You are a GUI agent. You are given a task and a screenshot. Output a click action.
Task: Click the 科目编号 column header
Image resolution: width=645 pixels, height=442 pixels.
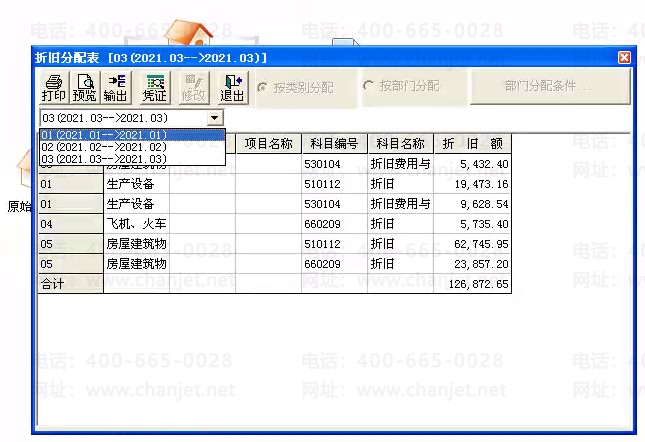(334, 143)
